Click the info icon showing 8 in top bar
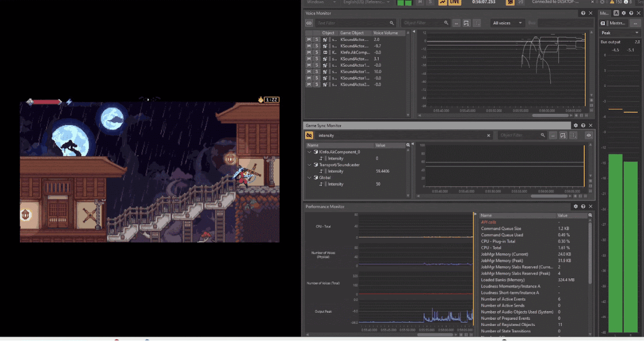The height and width of the screenshot is (341, 644). (626, 2)
